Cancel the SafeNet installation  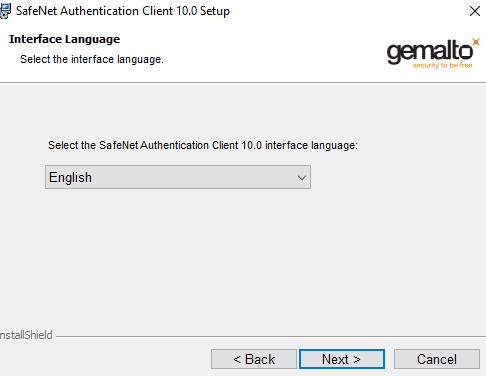point(437,359)
